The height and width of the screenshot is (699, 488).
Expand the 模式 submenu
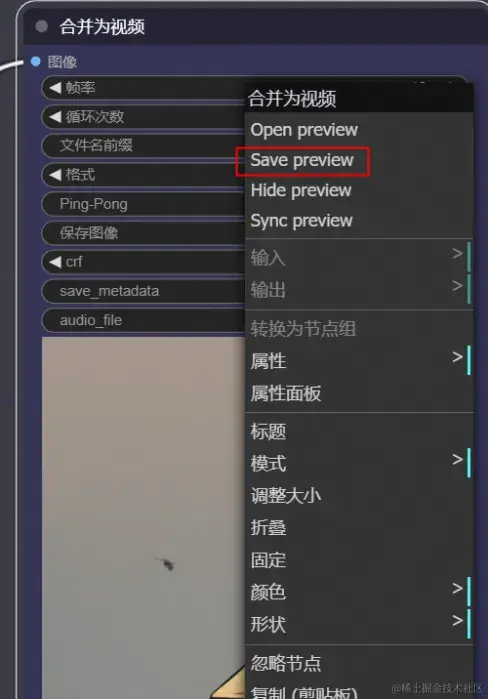point(359,463)
